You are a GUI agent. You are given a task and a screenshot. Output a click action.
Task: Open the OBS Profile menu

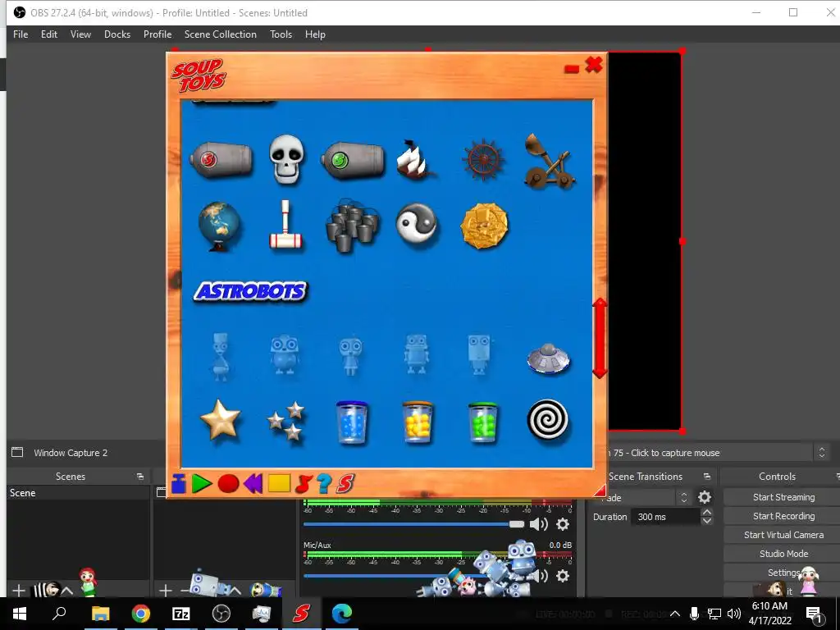coord(157,34)
